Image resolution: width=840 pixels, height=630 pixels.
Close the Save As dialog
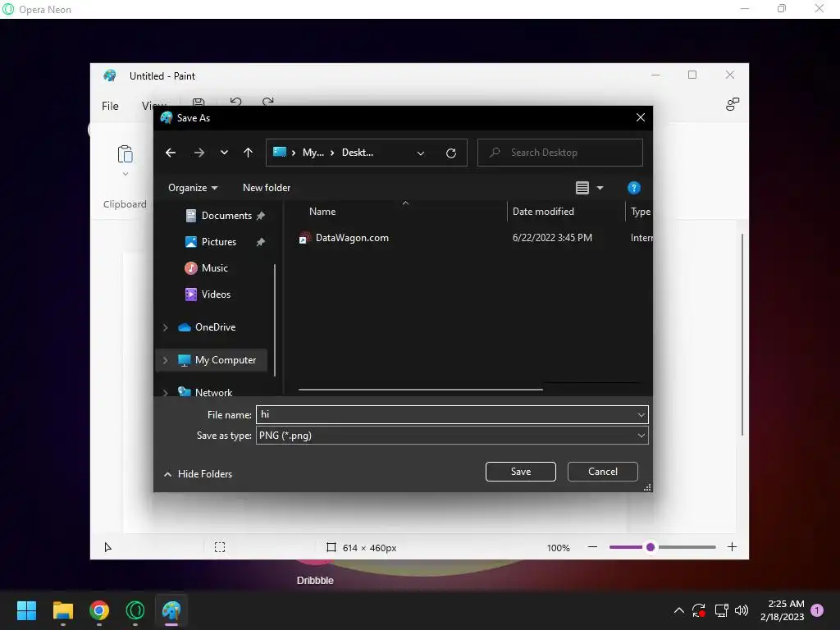click(640, 117)
